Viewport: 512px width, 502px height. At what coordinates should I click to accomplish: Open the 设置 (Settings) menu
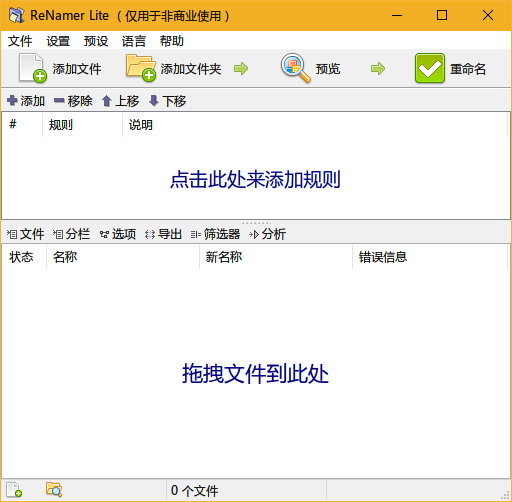point(58,41)
